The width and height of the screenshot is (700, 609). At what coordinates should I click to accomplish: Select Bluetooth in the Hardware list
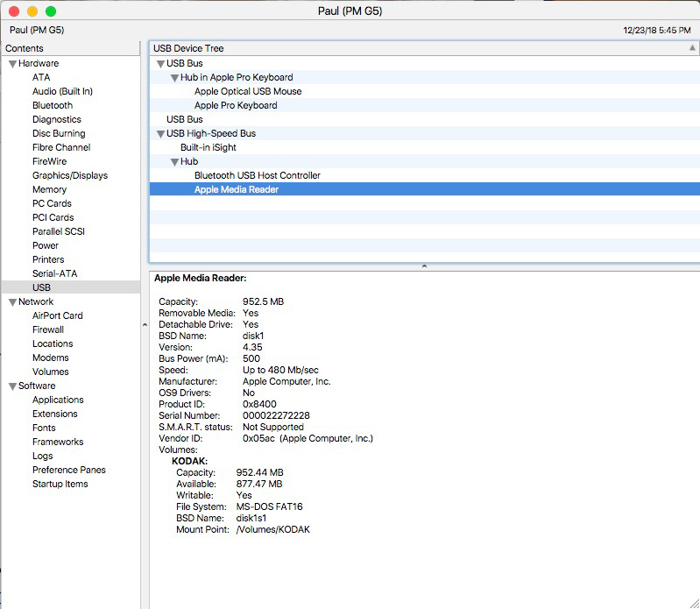[53, 105]
